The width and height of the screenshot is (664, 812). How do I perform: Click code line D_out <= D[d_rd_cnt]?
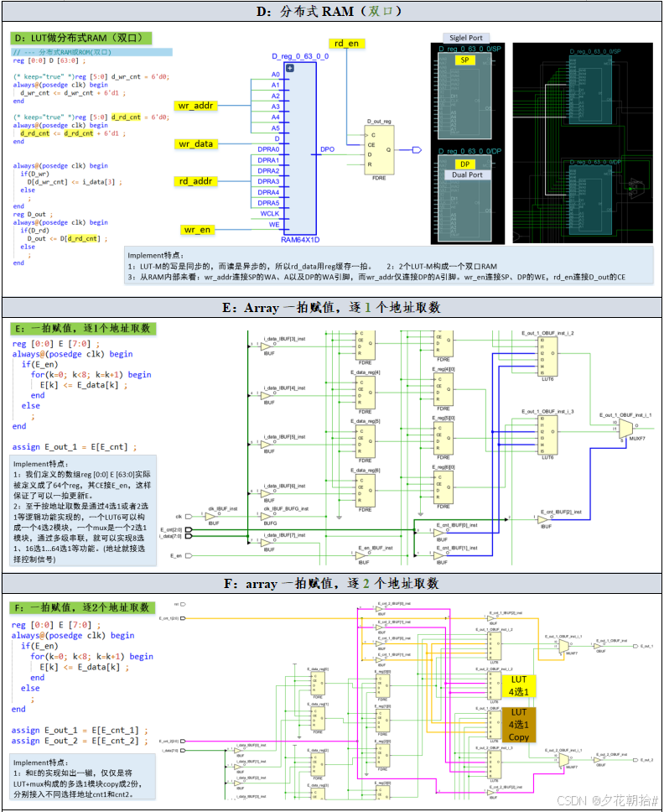point(67,239)
